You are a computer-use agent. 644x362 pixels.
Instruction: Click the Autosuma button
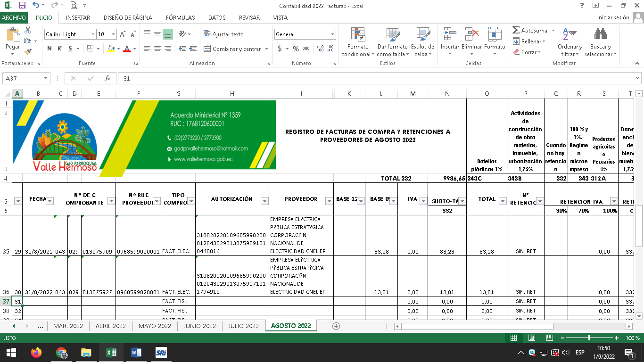point(530,30)
